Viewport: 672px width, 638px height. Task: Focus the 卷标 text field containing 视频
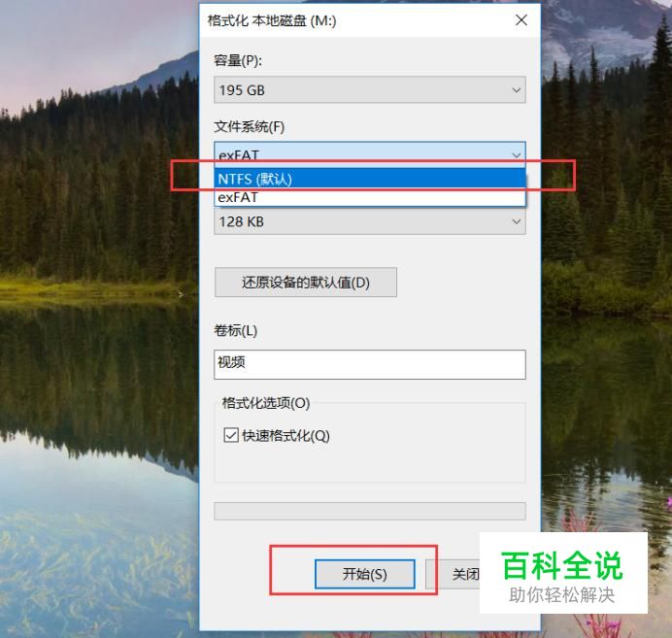pyautogui.click(x=370, y=364)
